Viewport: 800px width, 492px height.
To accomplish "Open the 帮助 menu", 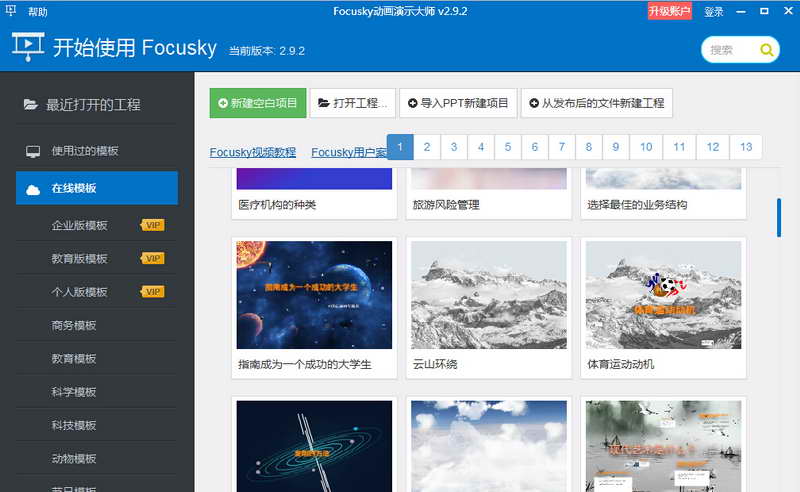I will pos(38,12).
